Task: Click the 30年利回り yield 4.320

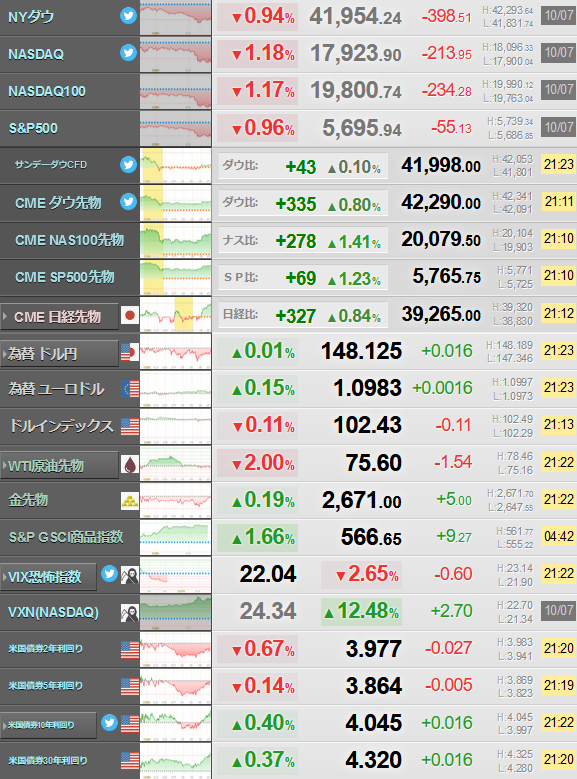Action: pyautogui.click(x=374, y=760)
